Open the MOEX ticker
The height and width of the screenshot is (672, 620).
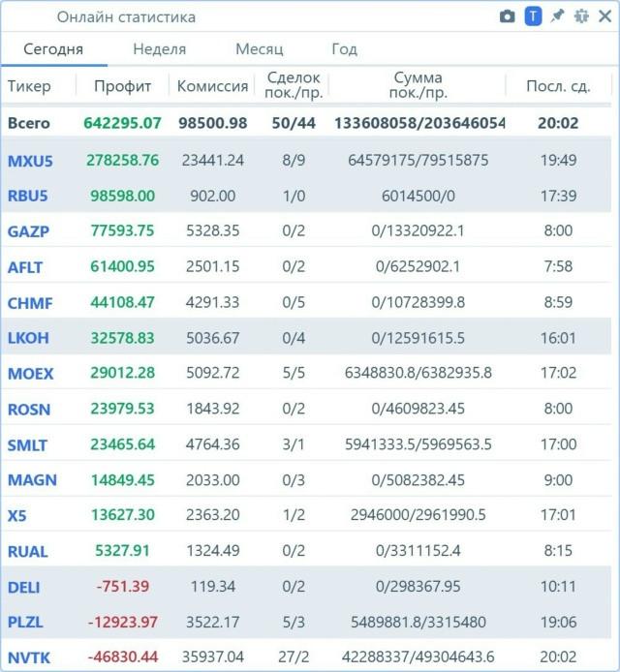(x=30, y=374)
